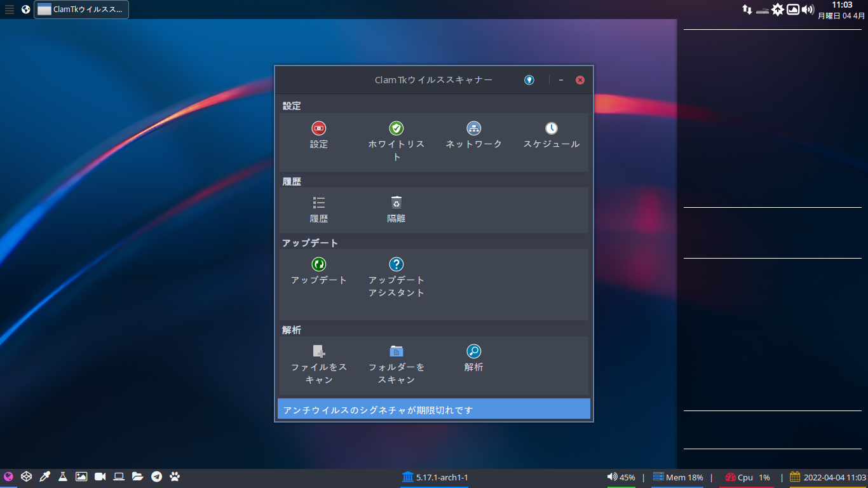
Task: Minimize the ClamTk window
Action: [561, 80]
